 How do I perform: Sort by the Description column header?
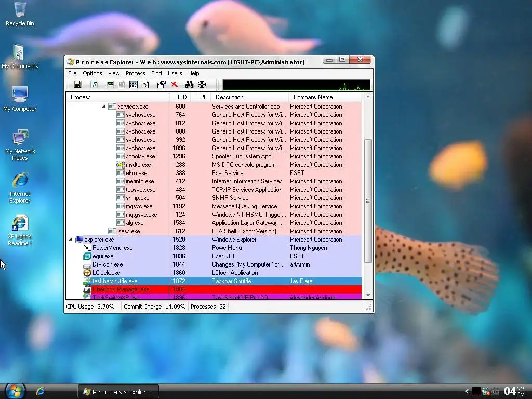tap(250, 97)
